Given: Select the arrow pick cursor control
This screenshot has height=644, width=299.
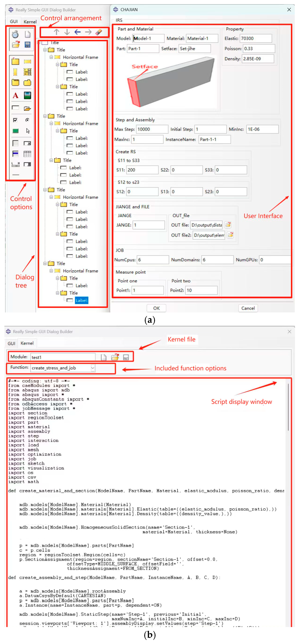Looking at the screenshot, I should pos(28,131).
